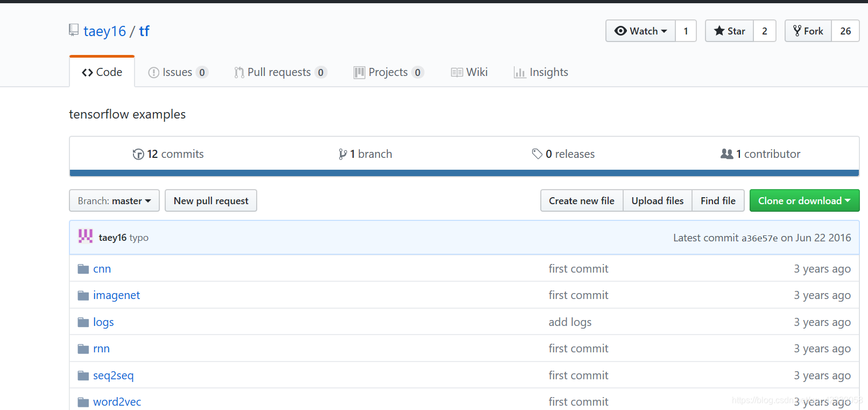Open the Insights tab
868x410 pixels.
[541, 72]
